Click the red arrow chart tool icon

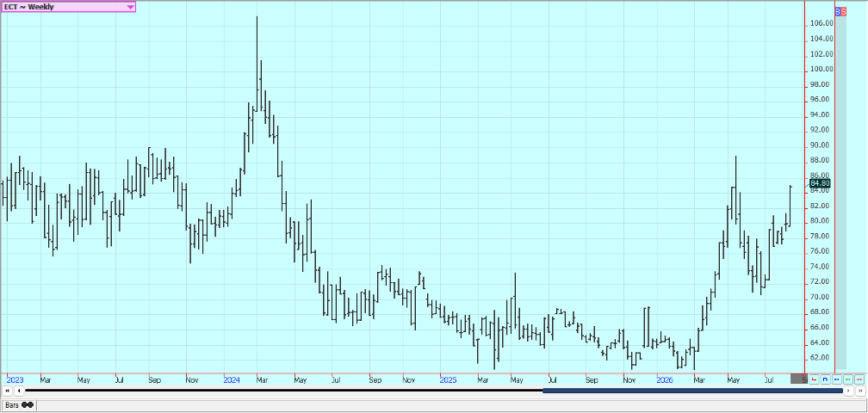pyautogui.click(x=814, y=379)
